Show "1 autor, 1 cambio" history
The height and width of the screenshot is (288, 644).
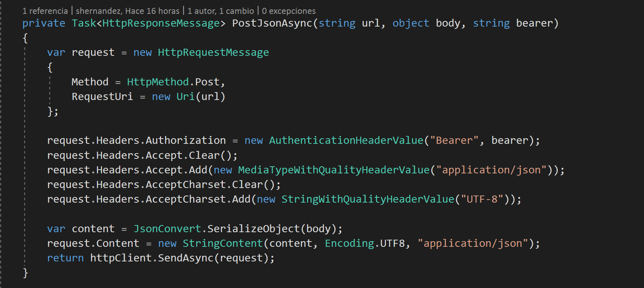click(x=221, y=11)
